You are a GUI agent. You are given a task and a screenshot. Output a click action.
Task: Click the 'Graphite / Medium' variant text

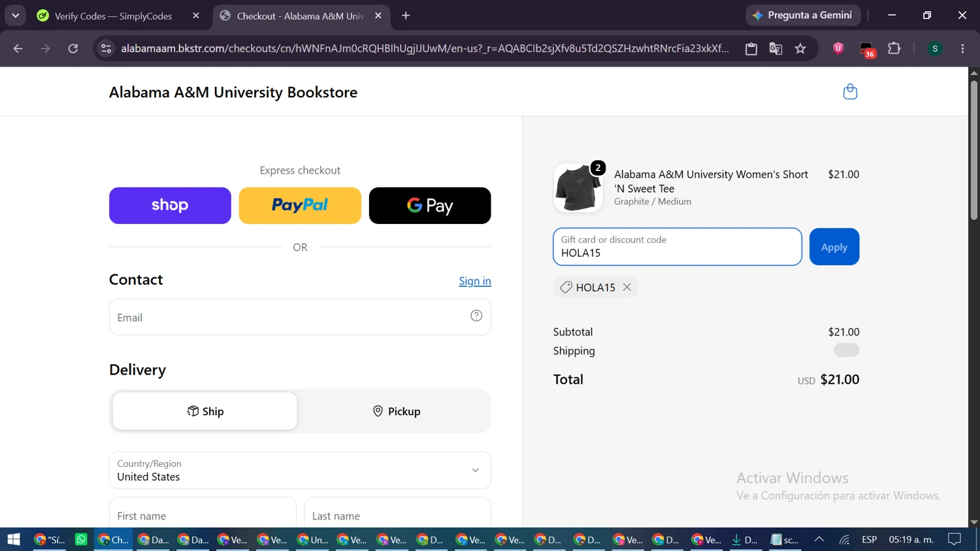(x=653, y=202)
